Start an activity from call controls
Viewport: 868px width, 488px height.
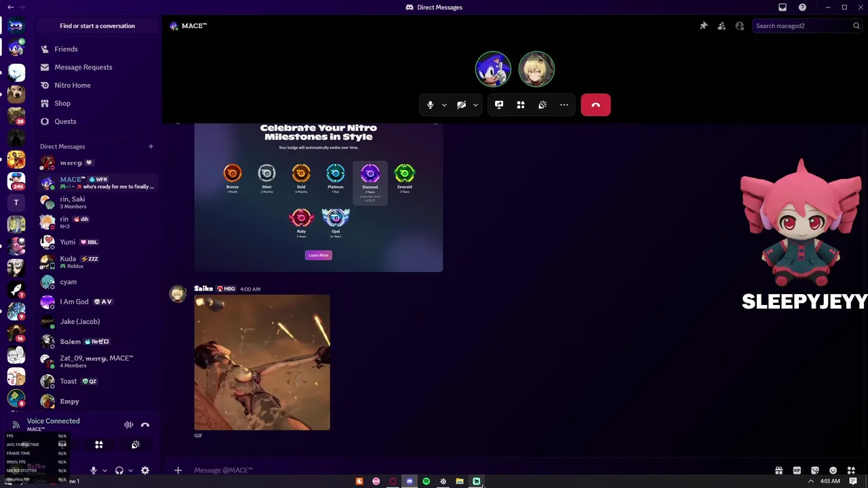521,105
